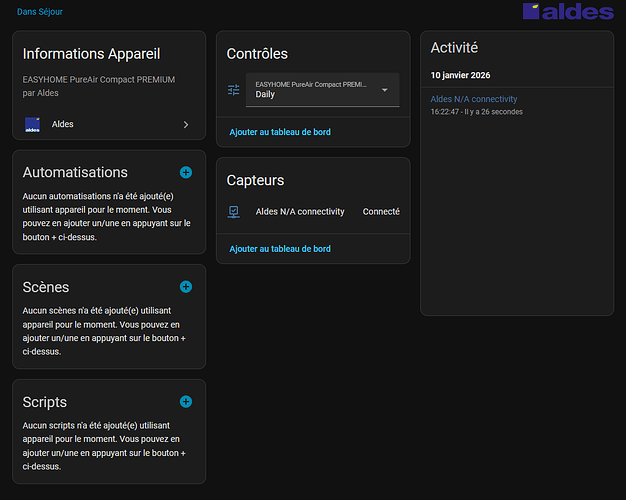Click the 'Scripts' card heading
The width and height of the screenshot is (626, 500).
(x=45, y=402)
